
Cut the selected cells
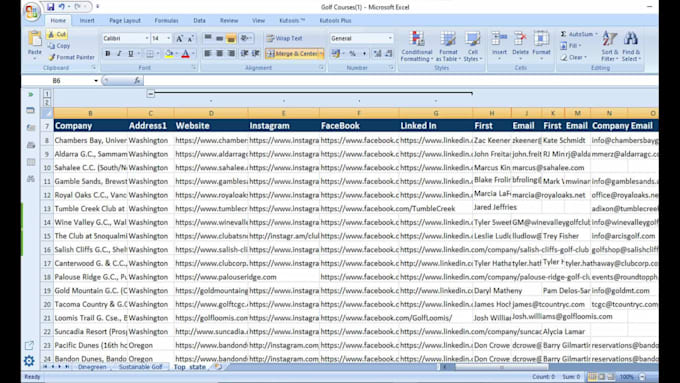pyautogui.click(x=57, y=34)
